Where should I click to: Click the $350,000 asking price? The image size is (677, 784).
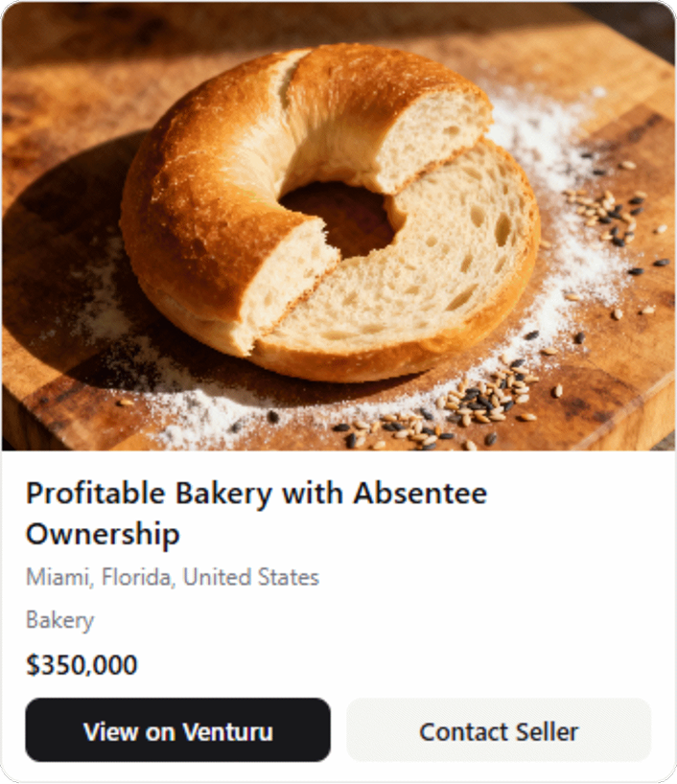coord(82,665)
